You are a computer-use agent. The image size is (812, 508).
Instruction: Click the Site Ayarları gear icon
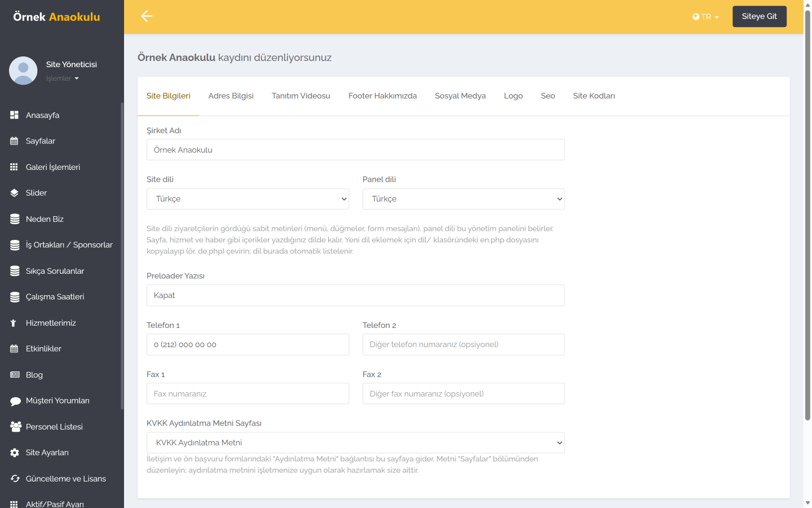[x=15, y=453]
